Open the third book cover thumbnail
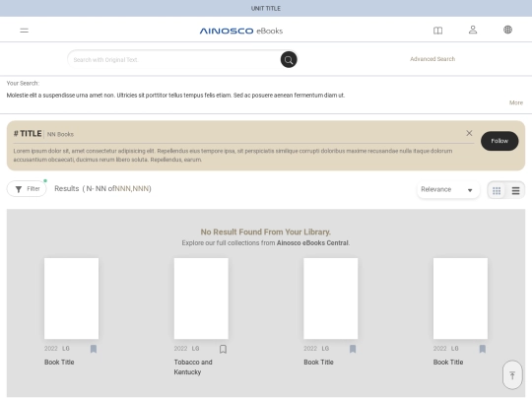Image resolution: width=532 pixels, height=399 pixels. click(x=330, y=299)
